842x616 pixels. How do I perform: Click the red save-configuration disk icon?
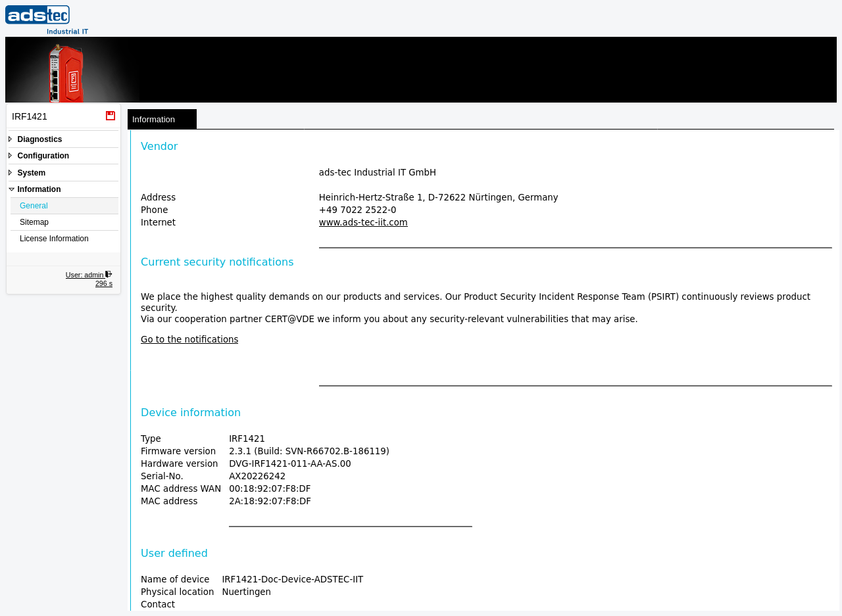(111, 116)
